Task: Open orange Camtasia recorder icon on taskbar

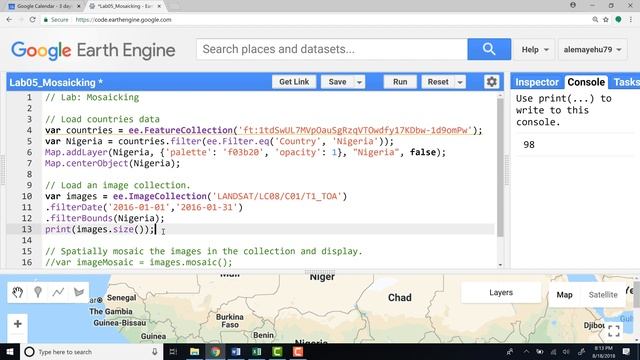Action: coord(298,351)
